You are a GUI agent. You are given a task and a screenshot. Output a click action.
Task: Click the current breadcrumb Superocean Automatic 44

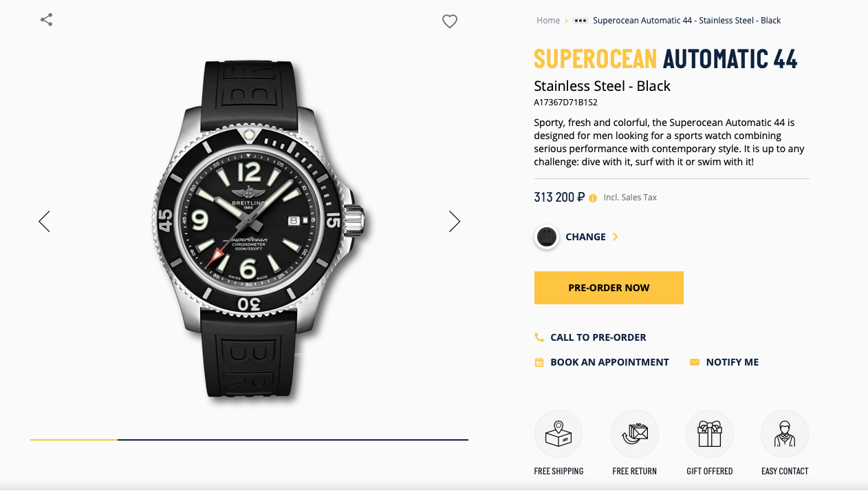686,21
